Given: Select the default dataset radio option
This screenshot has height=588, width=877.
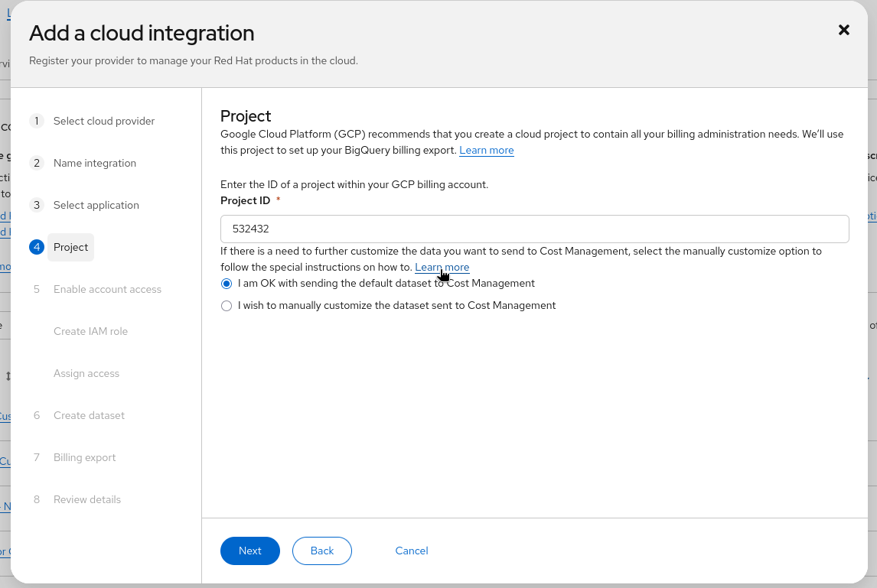Looking at the screenshot, I should pyautogui.click(x=227, y=284).
